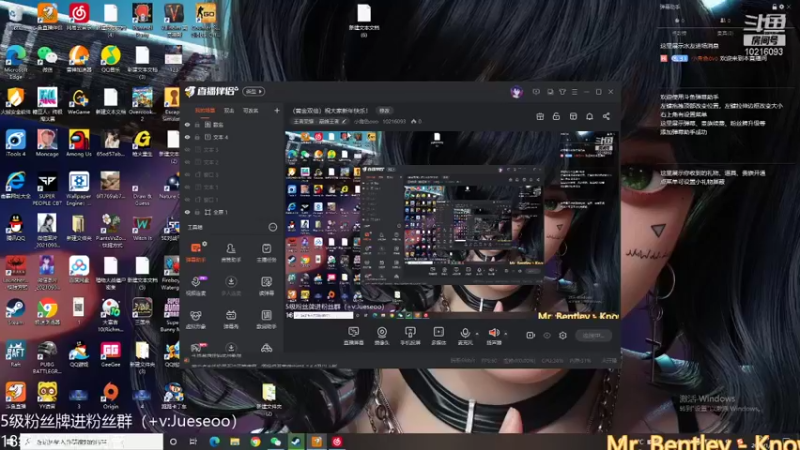Click the start streaming button
This screenshot has height=450, width=800.
(x=593, y=336)
